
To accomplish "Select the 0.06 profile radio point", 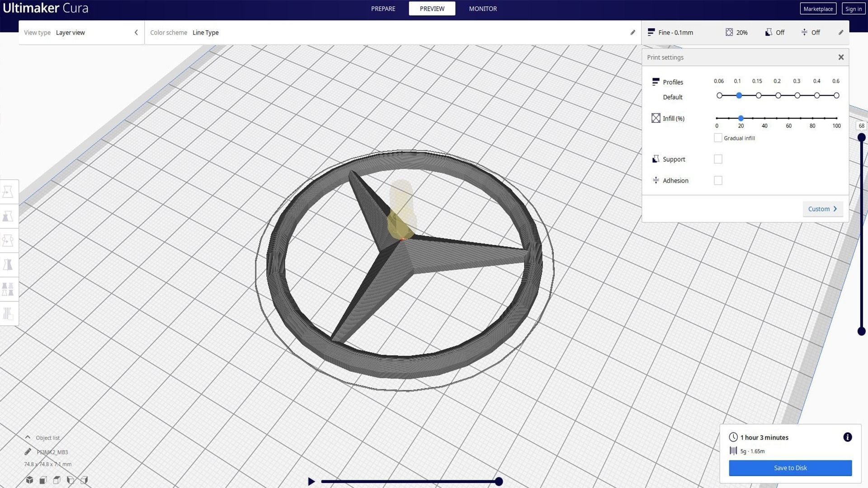I will pyautogui.click(x=719, y=95).
